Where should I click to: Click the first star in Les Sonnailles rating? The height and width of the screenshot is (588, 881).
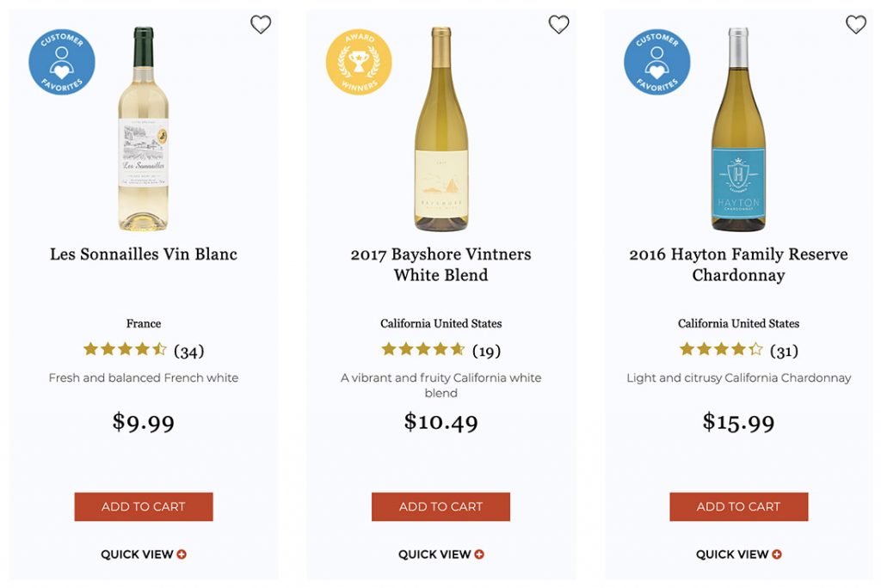tap(90, 350)
